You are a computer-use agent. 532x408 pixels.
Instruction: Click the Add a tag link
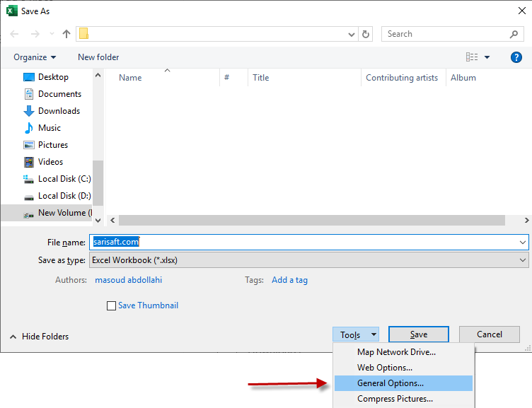pyautogui.click(x=289, y=280)
